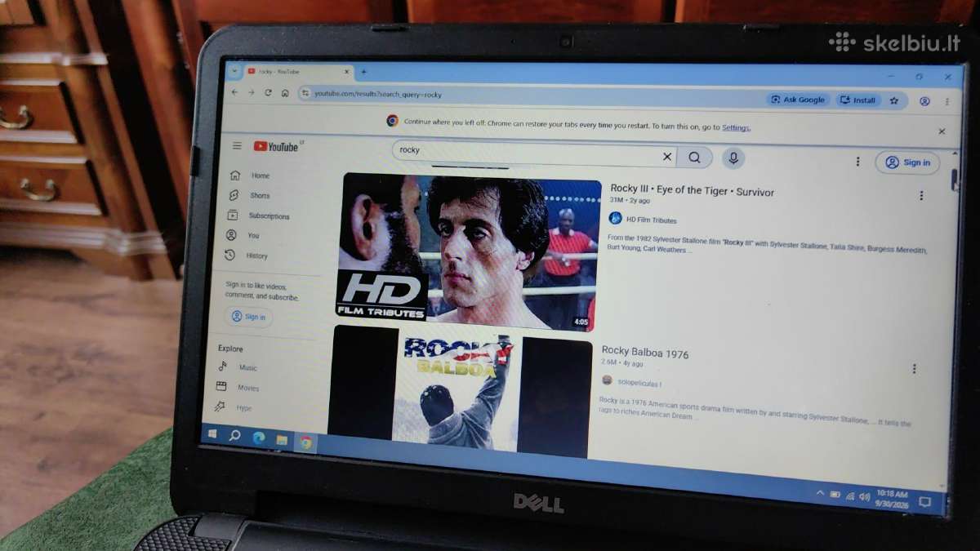Viewport: 980px width, 551px height.
Task: Open the YouTube guide hamburger menu
Action: point(237,146)
